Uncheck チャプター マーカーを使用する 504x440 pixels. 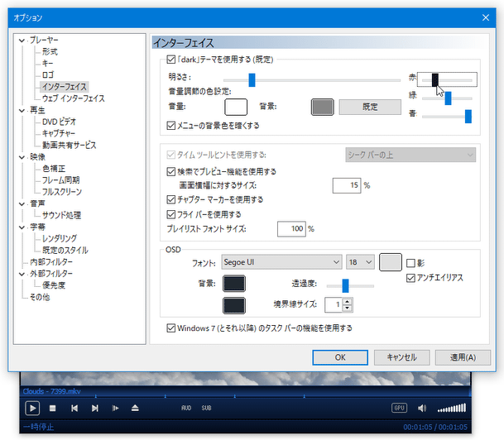pyautogui.click(x=171, y=199)
